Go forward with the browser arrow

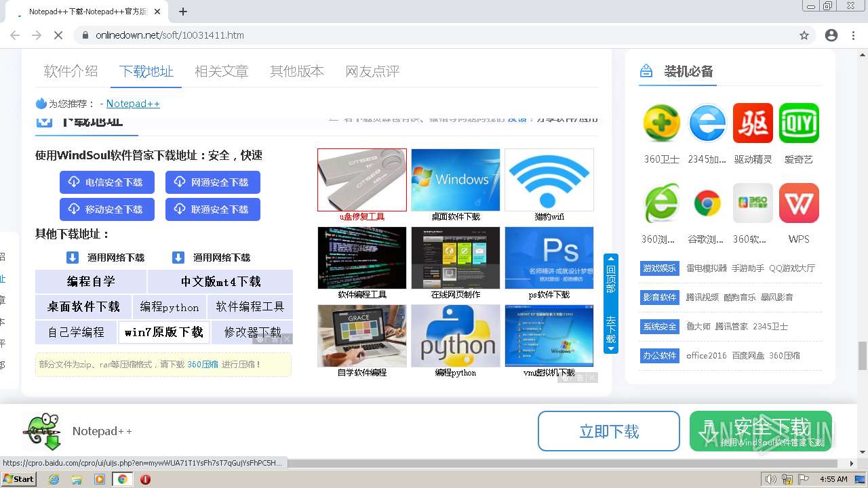[x=37, y=35]
